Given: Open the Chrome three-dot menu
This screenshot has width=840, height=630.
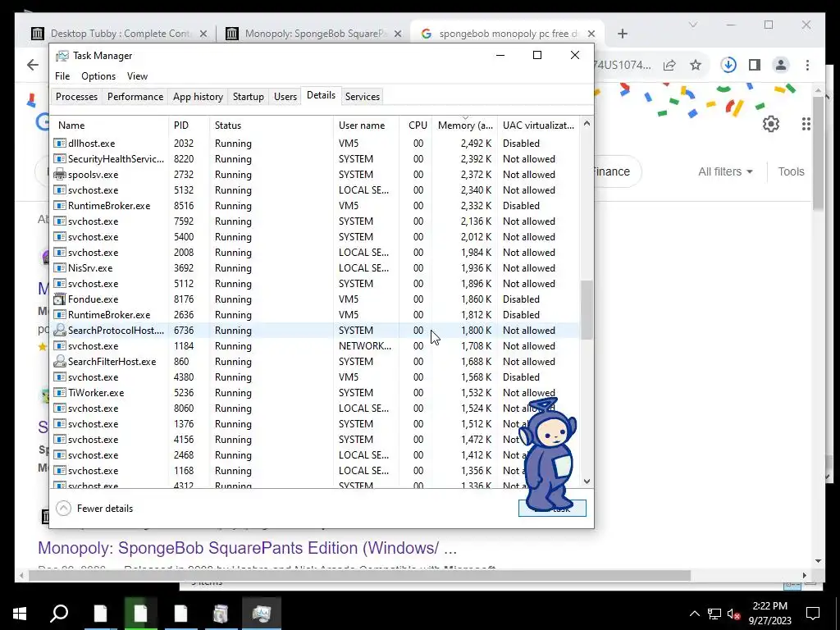Looking at the screenshot, I should [x=807, y=65].
